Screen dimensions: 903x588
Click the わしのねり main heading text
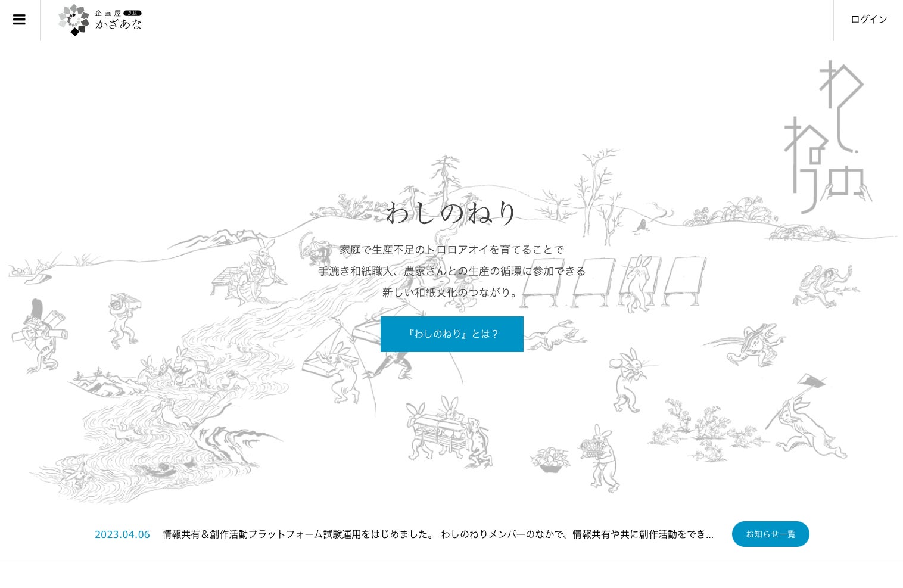pyautogui.click(x=451, y=213)
